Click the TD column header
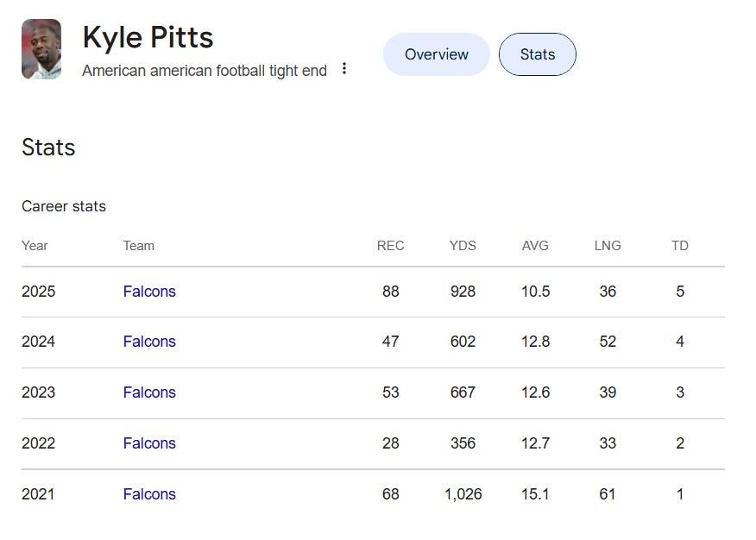 click(x=680, y=246)
